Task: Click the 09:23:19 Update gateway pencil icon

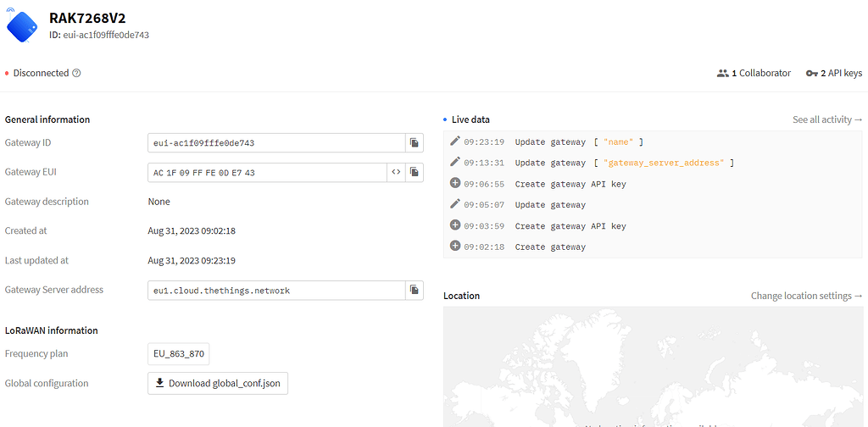Action: click(455, 141)
